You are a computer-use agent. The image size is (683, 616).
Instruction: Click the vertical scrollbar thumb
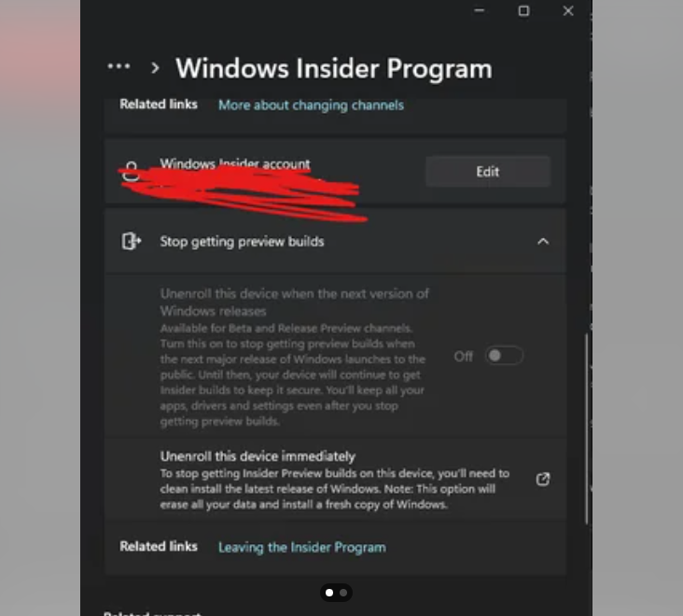[586, 428]
